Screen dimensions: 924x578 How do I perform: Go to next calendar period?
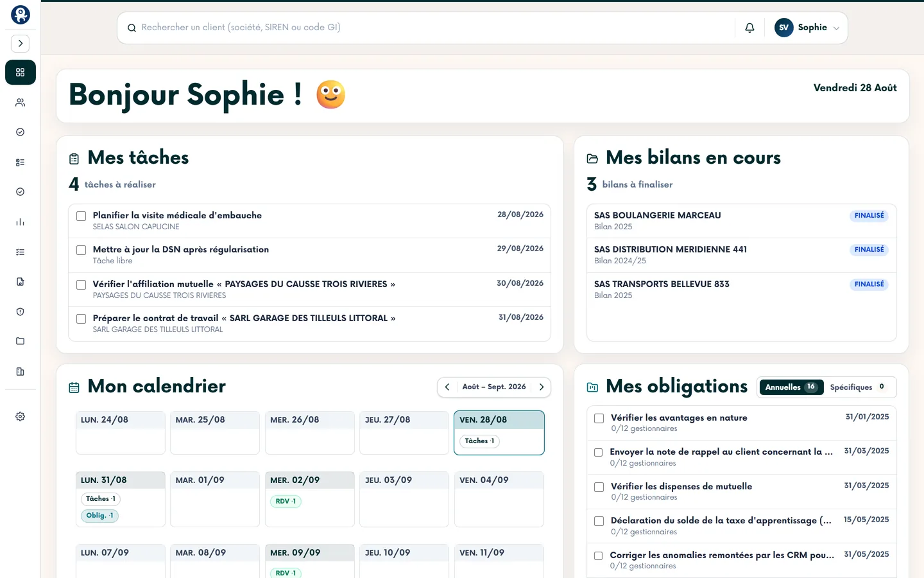click(542, 387)
